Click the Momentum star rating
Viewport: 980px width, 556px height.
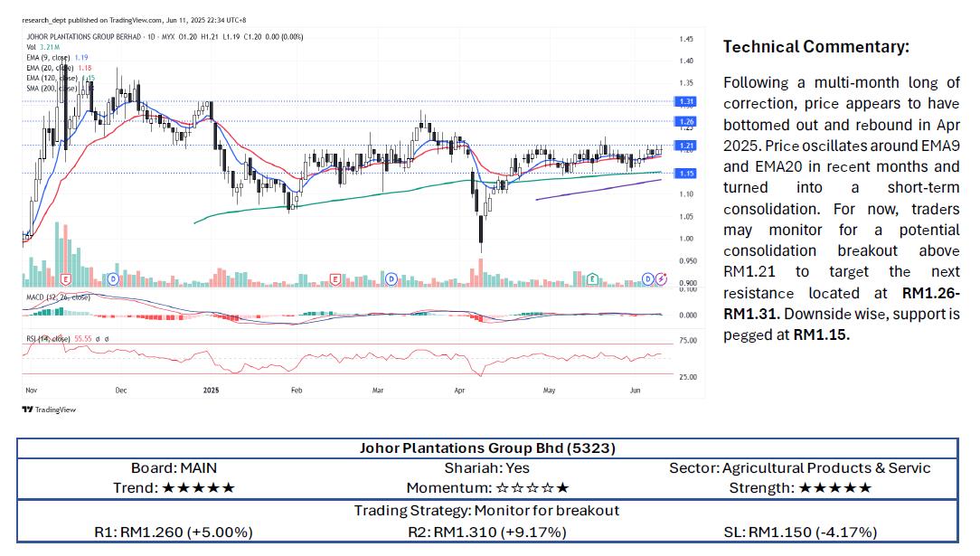[532, 488]
